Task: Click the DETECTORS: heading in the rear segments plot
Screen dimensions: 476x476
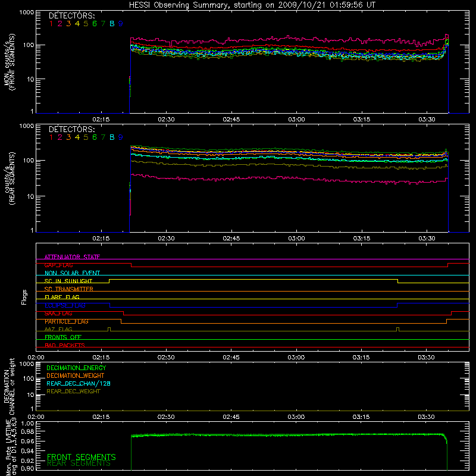Action: [x=71, y=130]
